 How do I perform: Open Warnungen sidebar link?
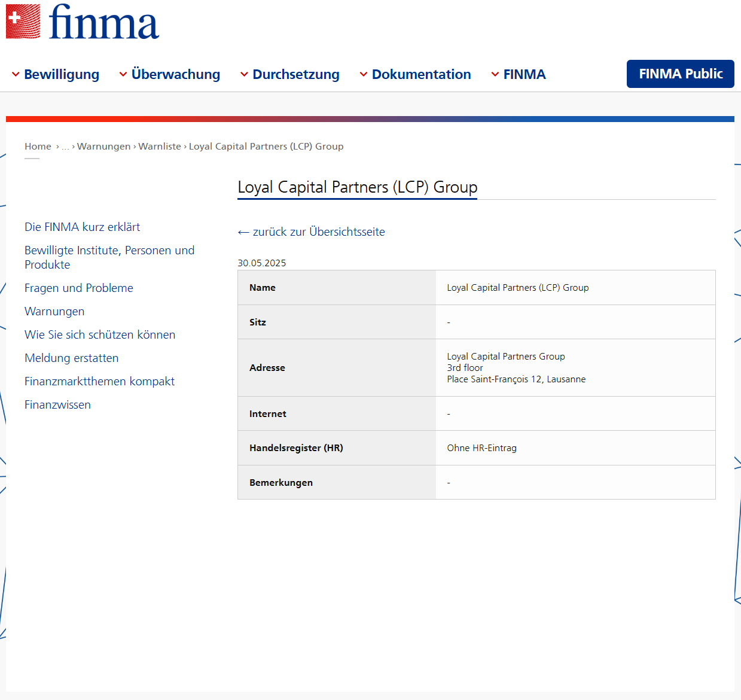54,311
